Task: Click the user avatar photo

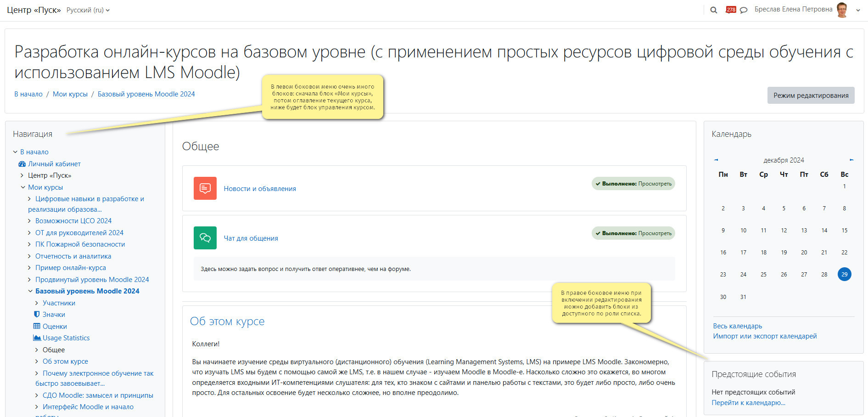Action: [842, 10]
